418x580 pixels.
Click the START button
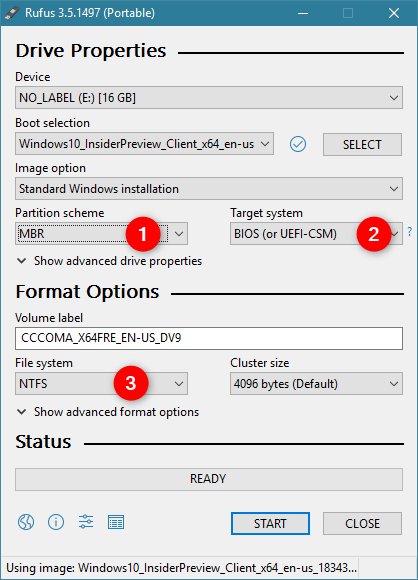tap(270, 523)
